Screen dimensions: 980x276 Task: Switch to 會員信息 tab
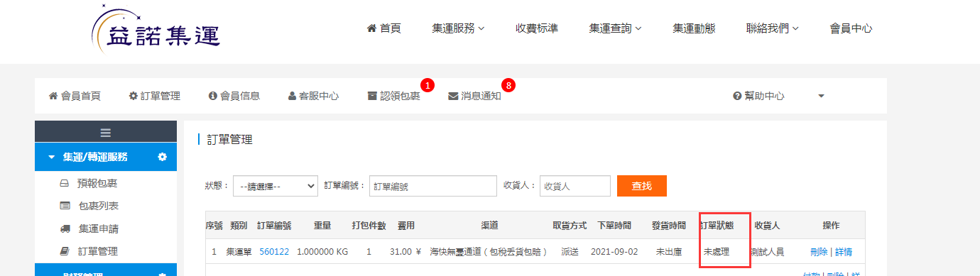[234, 96]
